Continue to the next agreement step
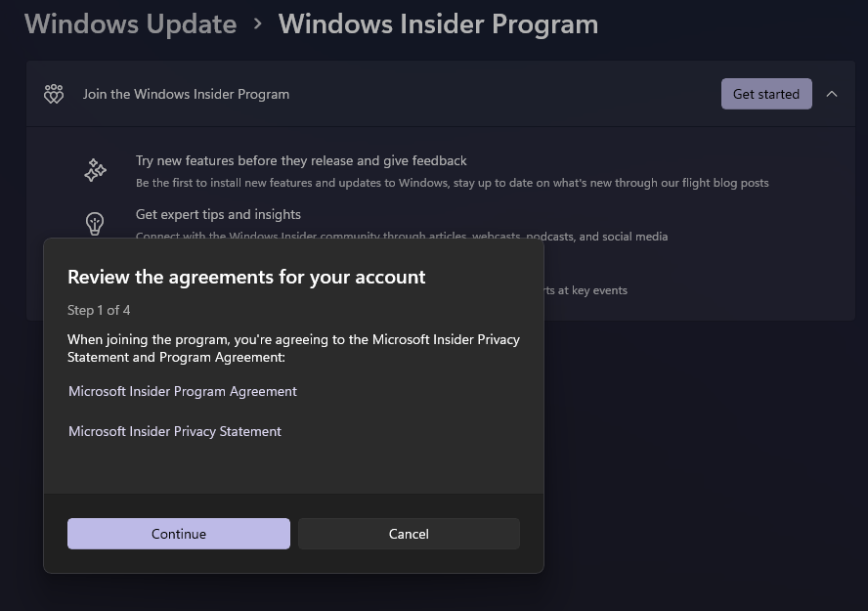868x611 pixels. pyautogui.click(x=179, y=534)
